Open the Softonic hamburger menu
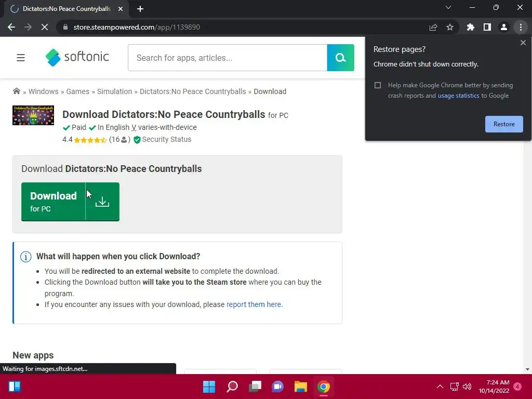532x399 pixels. 21,58
